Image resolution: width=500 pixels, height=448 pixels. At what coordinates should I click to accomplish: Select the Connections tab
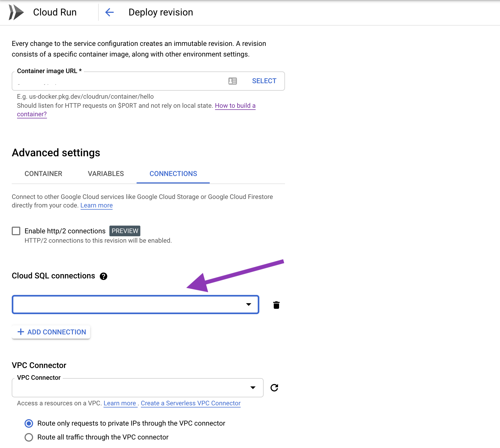point(173,174)
